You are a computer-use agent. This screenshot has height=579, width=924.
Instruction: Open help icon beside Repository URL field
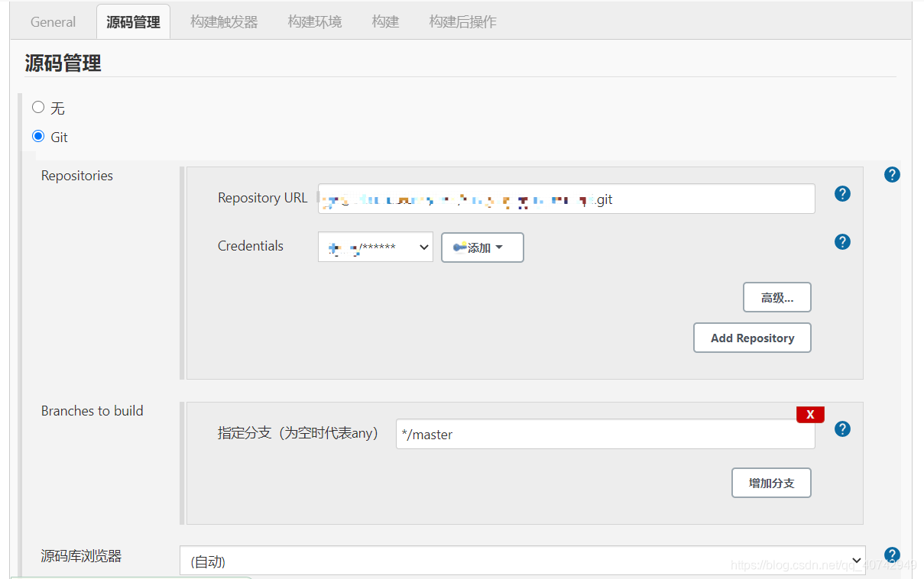click(842, 194)
